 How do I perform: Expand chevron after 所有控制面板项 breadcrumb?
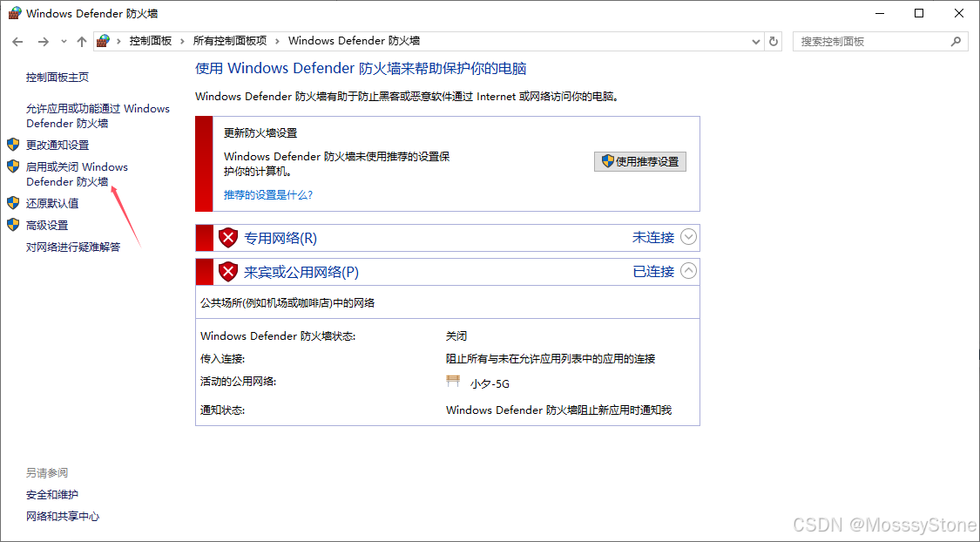point(278,41)
